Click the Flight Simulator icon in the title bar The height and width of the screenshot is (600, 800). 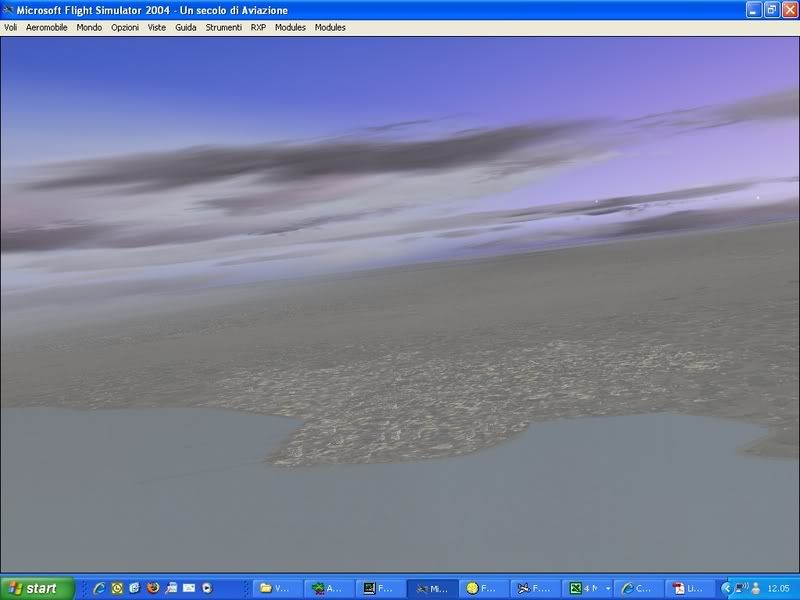pos(8,10)
